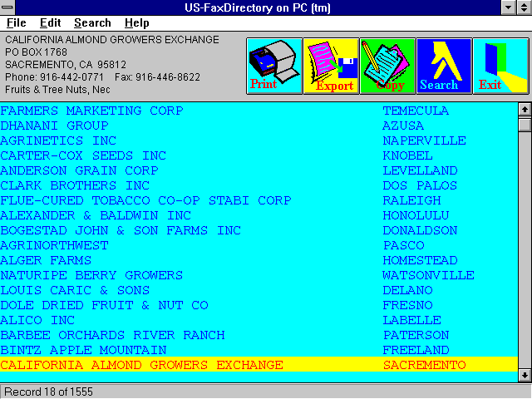Open the Search menu in menu bar

92,22
